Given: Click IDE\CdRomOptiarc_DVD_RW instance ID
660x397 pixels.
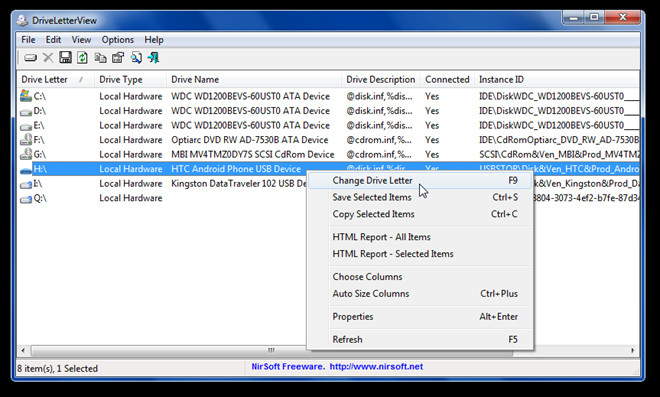Looking at the screenshot, I should (x=559, y=140).
